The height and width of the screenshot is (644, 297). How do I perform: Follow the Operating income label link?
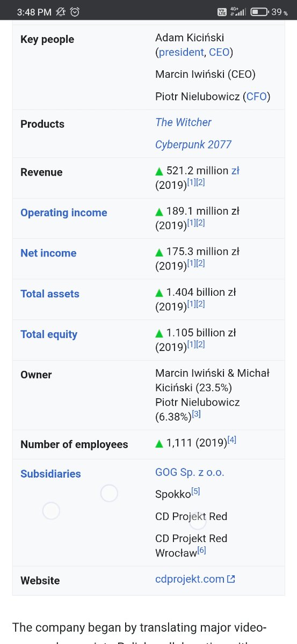pos(64,213)
